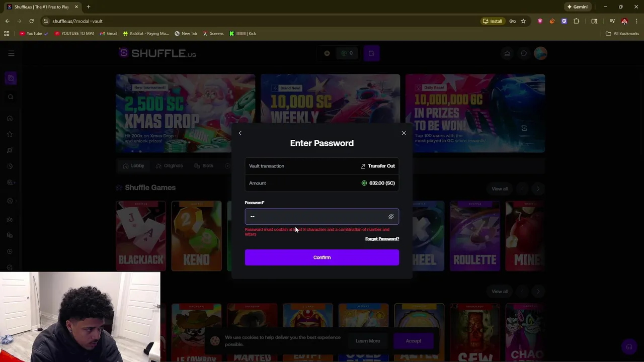Open the 2,500 SC Xmas Drop banner

(185, 113)
